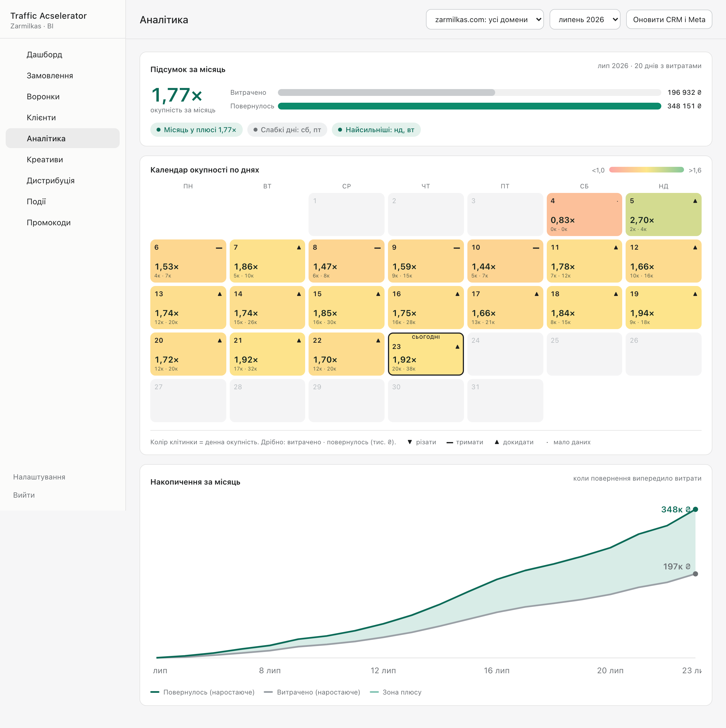Toggle 'Витрачено (наростаюче)' chart legend
726x728 pixels.
tap(312, 692)
